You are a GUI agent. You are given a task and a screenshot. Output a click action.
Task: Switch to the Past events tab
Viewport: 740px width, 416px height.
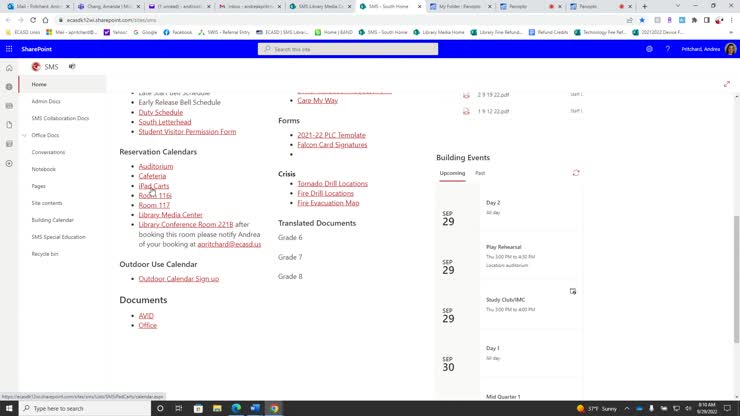[480, 173]
